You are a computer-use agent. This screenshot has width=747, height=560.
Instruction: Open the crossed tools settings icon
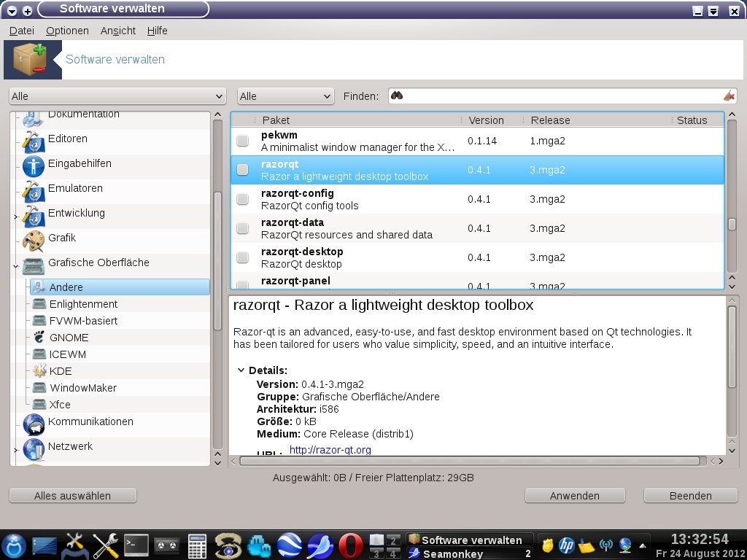[105, 545]
